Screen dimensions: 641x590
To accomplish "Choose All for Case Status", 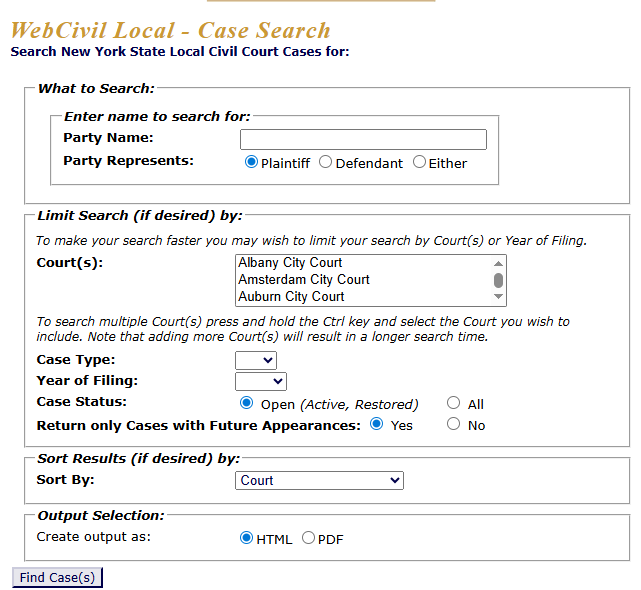I will tap(454, 403).
